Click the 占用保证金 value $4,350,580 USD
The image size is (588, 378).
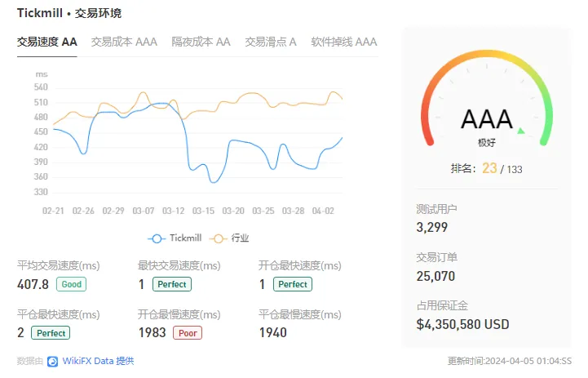point(462,324)
